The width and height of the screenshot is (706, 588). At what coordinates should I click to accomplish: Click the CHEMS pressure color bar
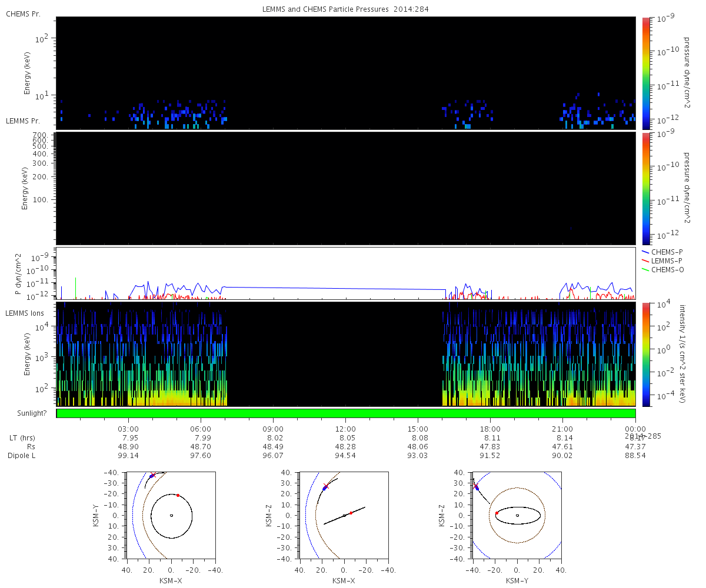pyautogui.click(x=645, y=73)
